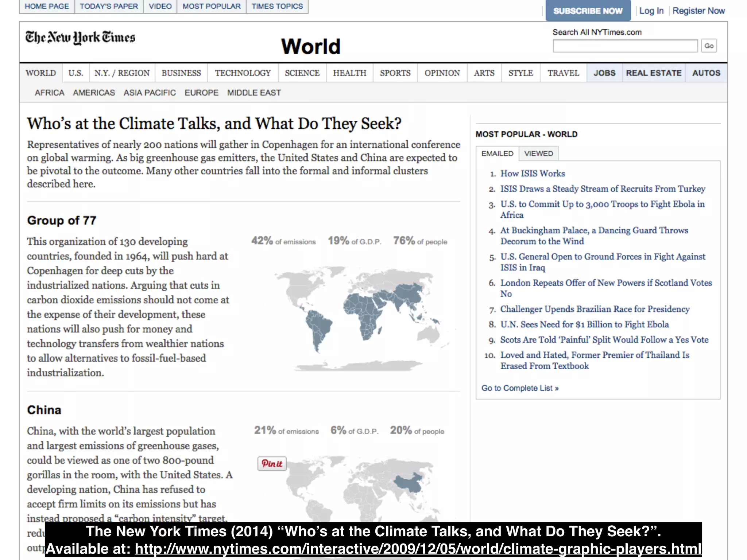Viewport: 747px width, 560px height.
Task: Open 'ISIS Draws a Steady Stream of Recruits' article
Action: [x=603, y=189]
